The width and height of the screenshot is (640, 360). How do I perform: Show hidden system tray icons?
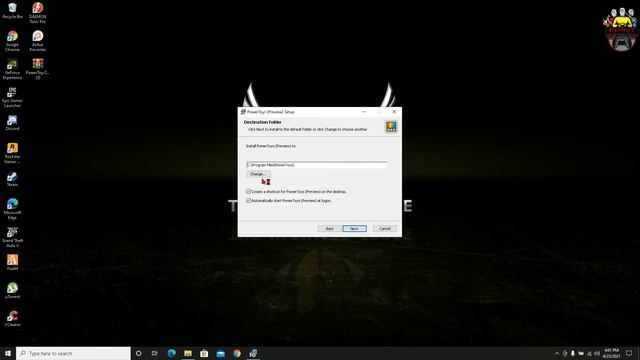pyautogui.click(x=557, y=353)
